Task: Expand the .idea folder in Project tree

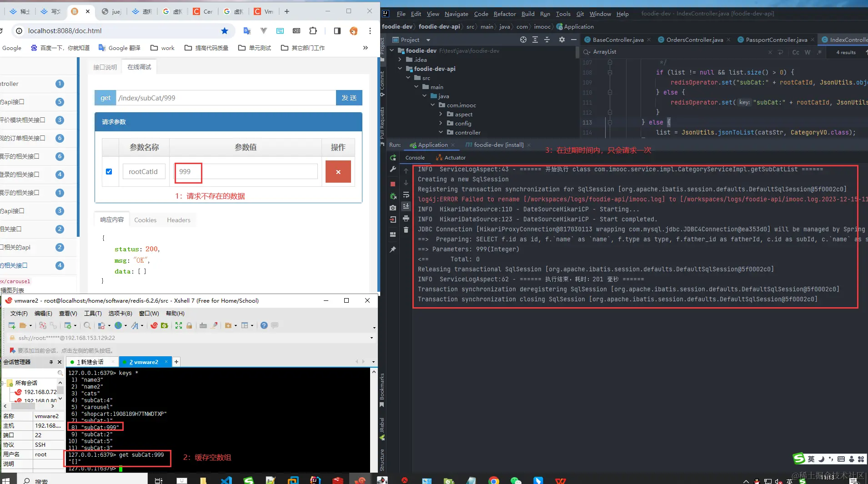Action: click(400, 60)
